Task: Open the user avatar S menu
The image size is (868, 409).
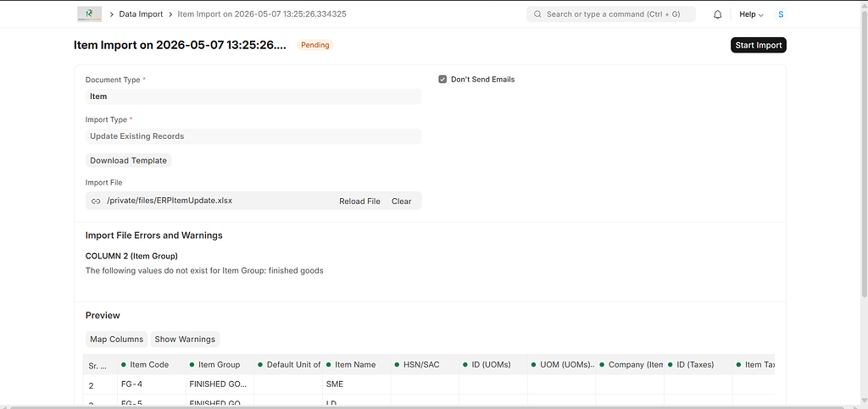Action: (x=781, y=14)
